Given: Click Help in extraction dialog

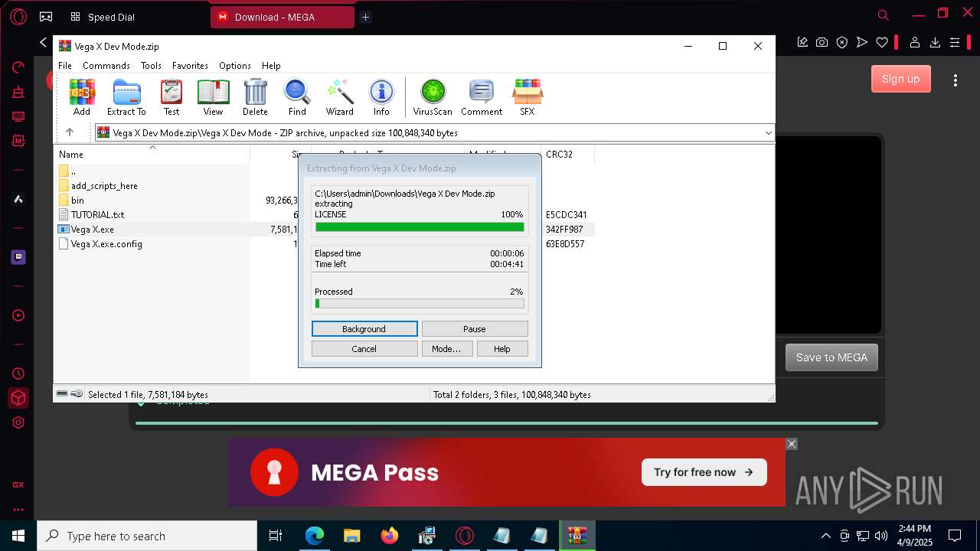Looking at the screenshot, I should tap(502, 349).
